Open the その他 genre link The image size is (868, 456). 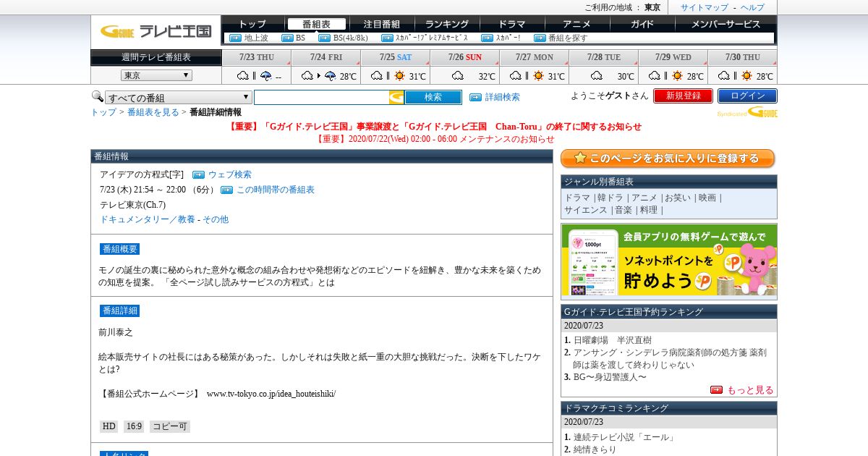(216, 219)
